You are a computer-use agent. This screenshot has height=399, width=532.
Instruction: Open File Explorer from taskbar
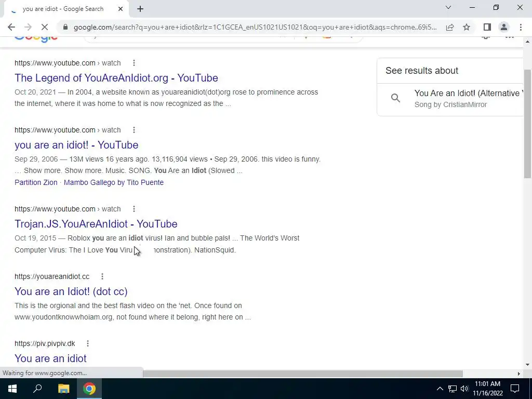(63, 389)
